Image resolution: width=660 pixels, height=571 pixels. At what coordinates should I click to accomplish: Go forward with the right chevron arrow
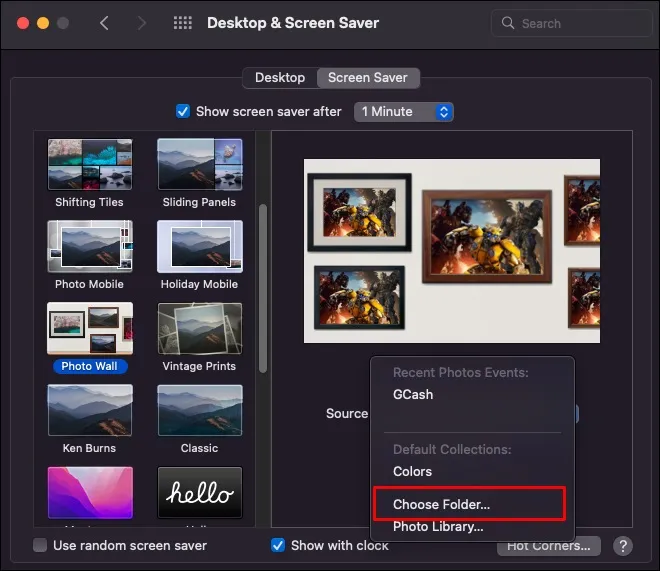tap(142, 23)
